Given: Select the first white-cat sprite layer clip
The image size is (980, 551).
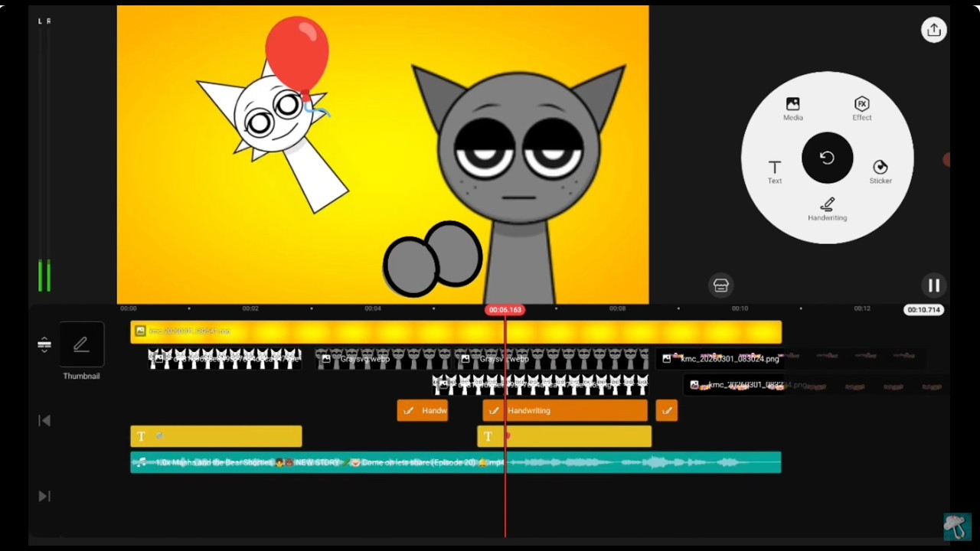Looking at the screenshot, I should [x=224, y=358].
